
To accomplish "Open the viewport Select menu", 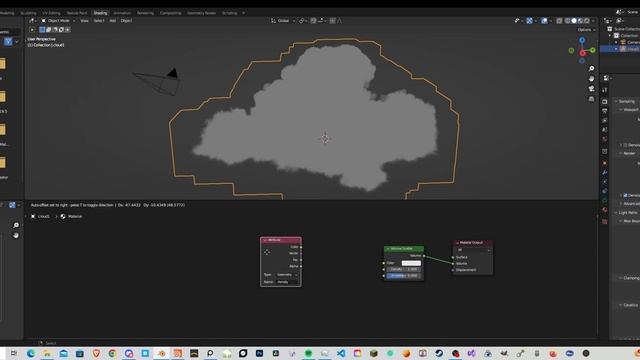I will point(99,20).
